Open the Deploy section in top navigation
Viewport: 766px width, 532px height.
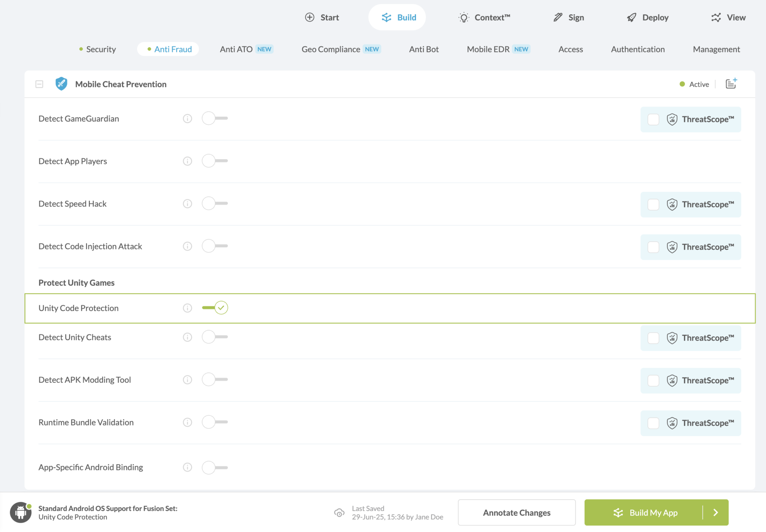coord(648,18)
